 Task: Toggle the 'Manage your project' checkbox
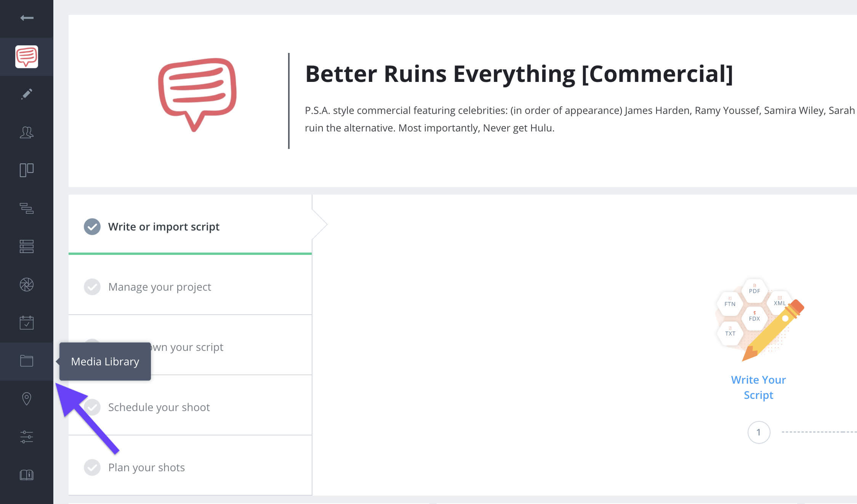tap(92, 287)
